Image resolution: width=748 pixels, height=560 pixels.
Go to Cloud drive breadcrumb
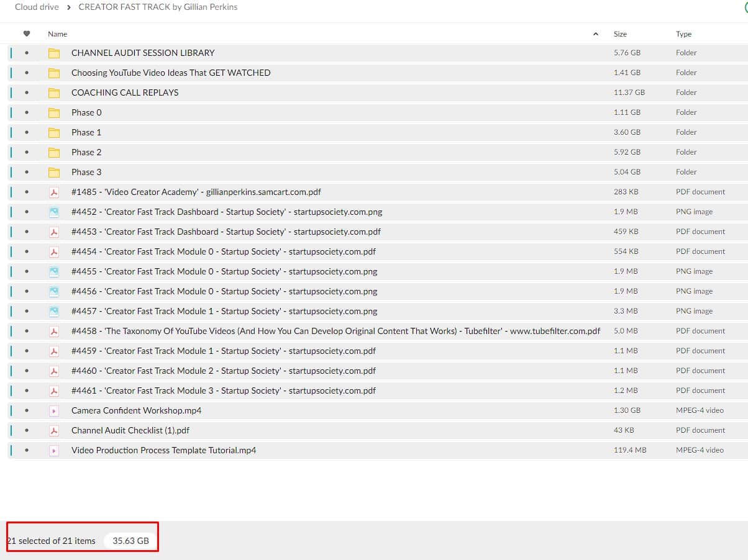click(x=37, y=7)
